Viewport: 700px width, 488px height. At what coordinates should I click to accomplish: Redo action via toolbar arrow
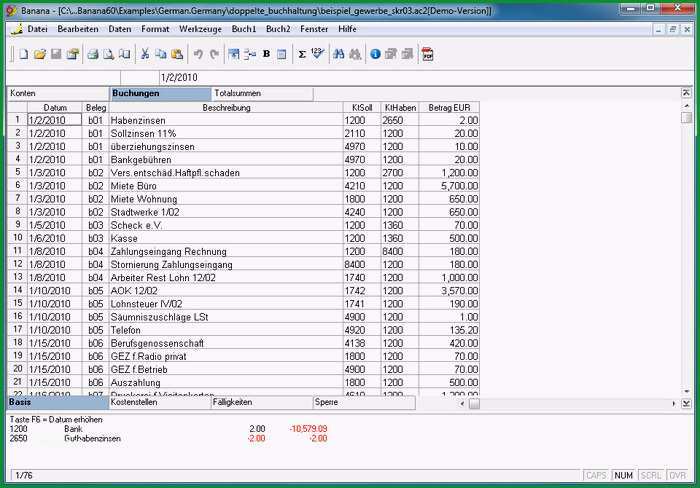[x=214, y=54]
